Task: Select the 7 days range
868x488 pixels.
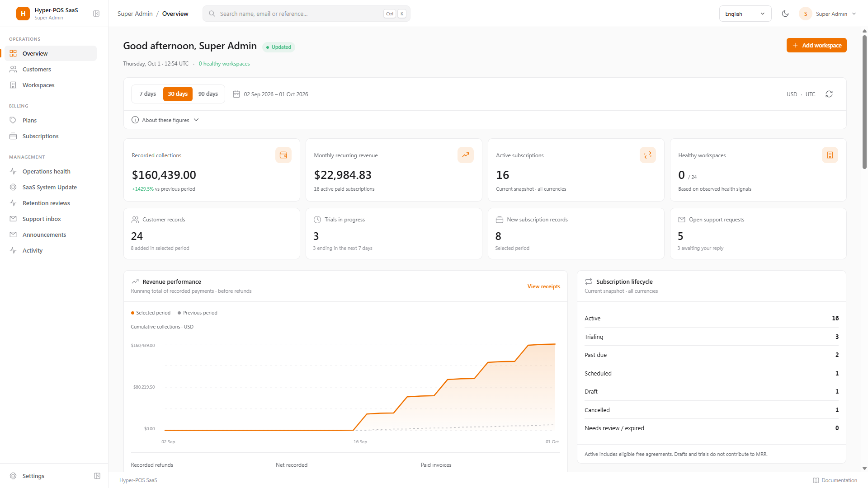Action: [147, 94]
